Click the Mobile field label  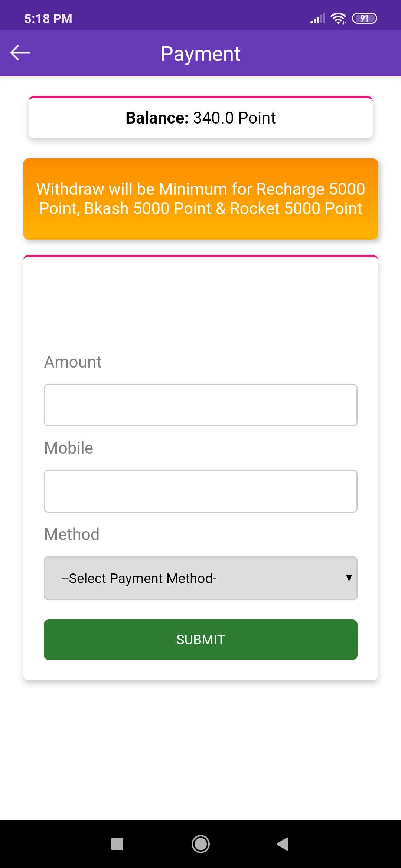(x=69, y=448)
